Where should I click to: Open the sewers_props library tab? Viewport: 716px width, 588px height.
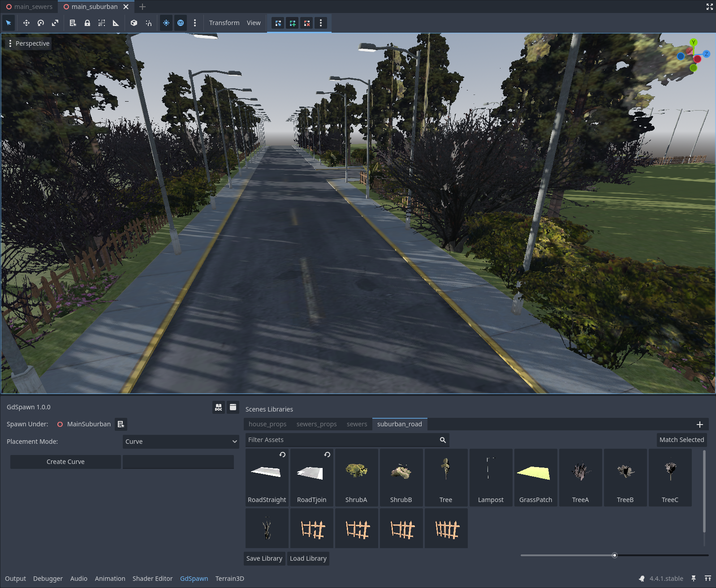pos(317,424)
